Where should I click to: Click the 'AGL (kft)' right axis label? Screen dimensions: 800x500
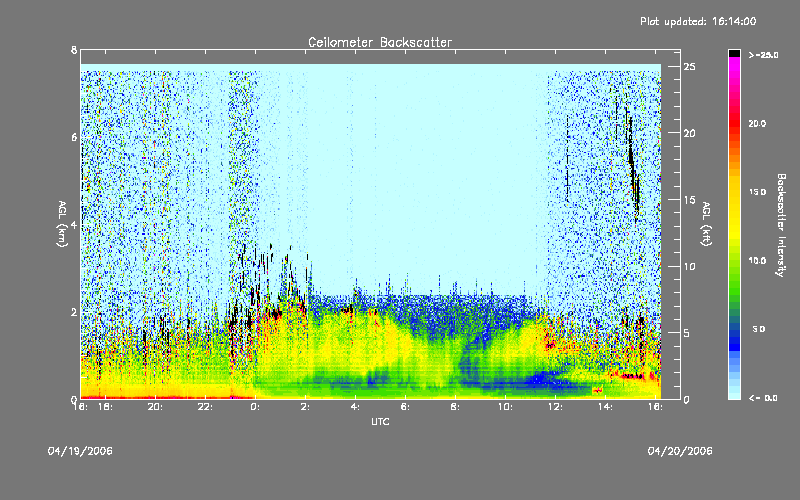[x=706, y=224]
